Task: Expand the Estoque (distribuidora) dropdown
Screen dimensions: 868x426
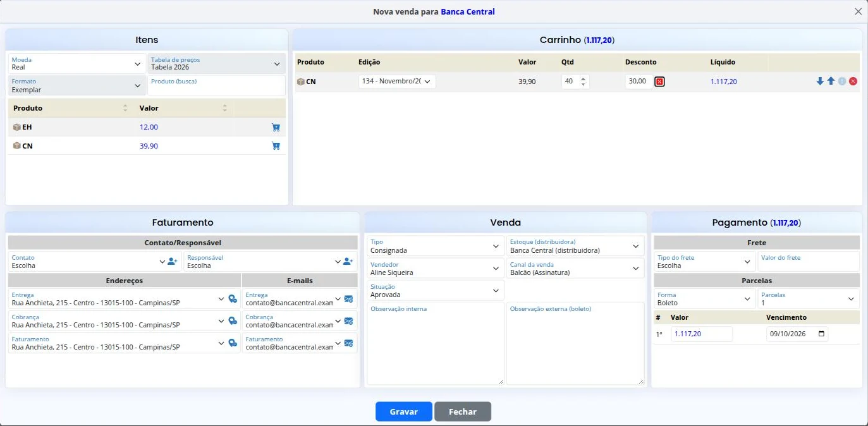Action: (x=575, y=246)
